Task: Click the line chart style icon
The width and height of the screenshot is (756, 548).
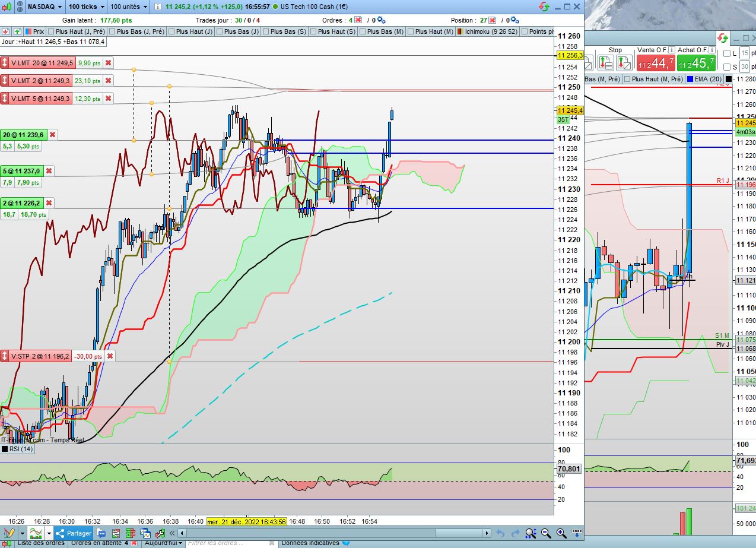Action: point(36,533)
